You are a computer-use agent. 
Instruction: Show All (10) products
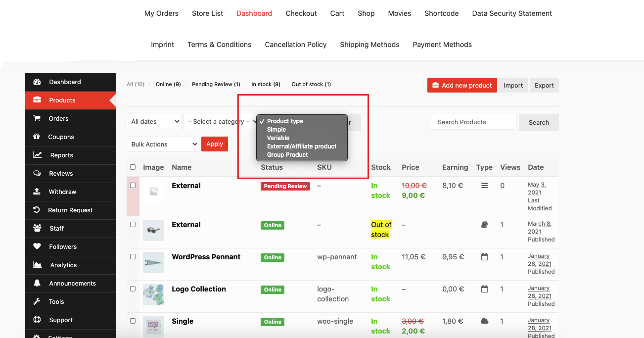click(x=136, y=84)
